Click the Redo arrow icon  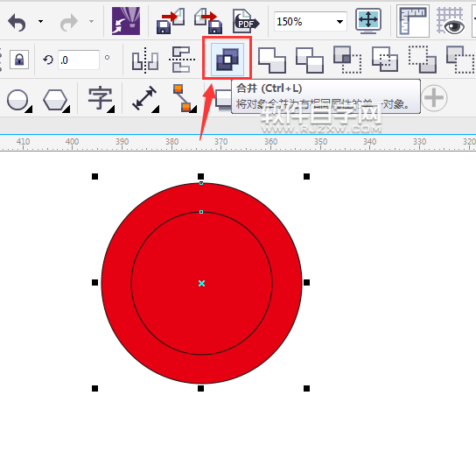point(69,23)
